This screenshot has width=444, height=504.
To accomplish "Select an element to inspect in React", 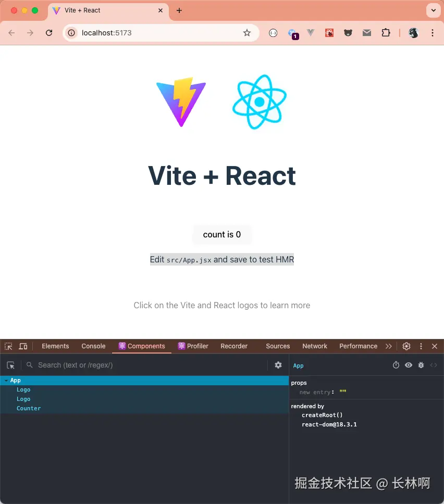I will point(10,365).
